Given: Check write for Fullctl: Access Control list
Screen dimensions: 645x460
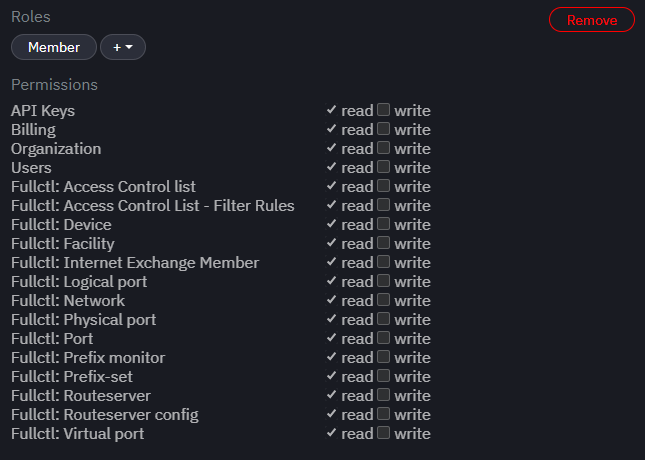Looking at the screenshot, I should tap(383, 186).
